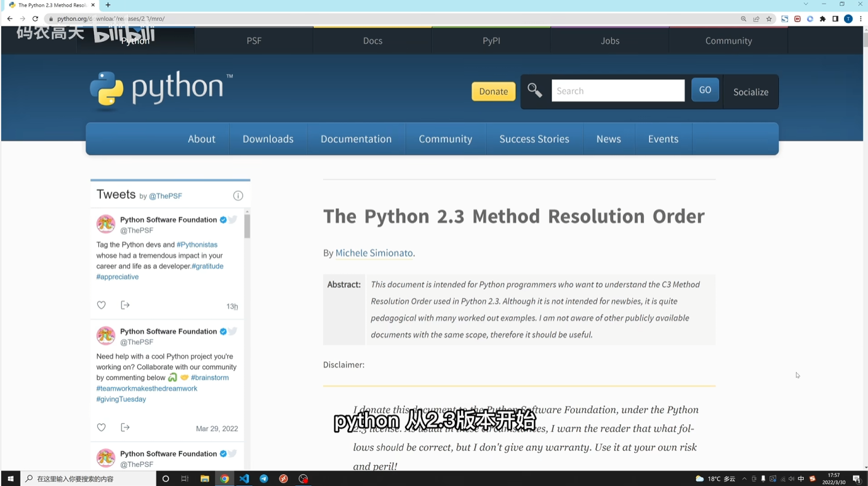Open the browser side panel icon
The height and width of the screenshot is (486, 868).
[x=835, y=19]
